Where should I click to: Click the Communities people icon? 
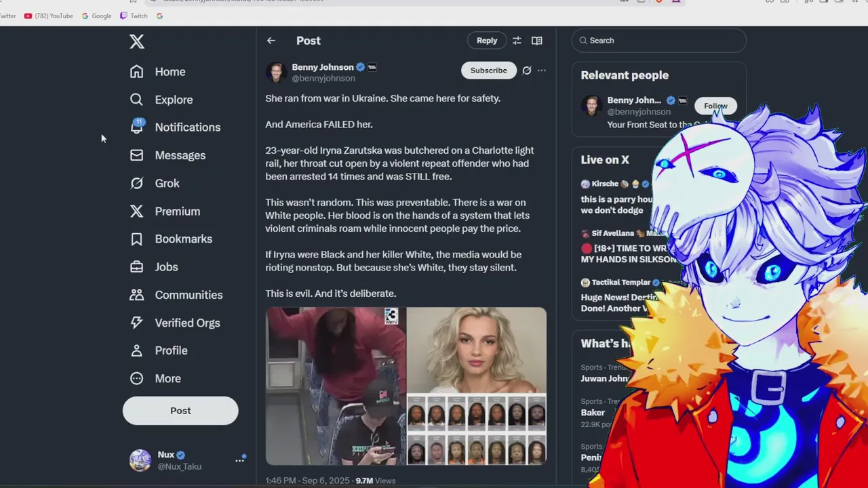[x=137, y=295]
